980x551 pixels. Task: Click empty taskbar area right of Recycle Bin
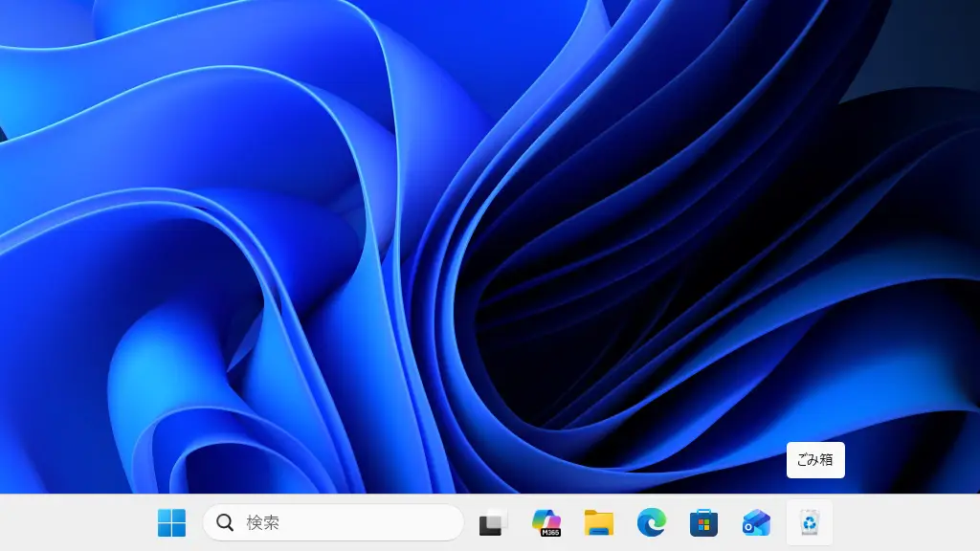click(909, 522)
